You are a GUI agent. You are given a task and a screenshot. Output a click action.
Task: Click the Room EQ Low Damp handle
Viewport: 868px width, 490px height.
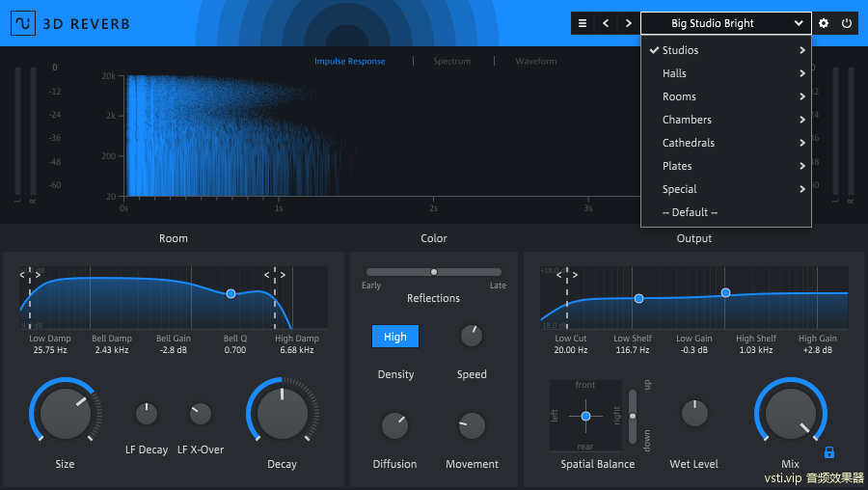click(30, 275)
